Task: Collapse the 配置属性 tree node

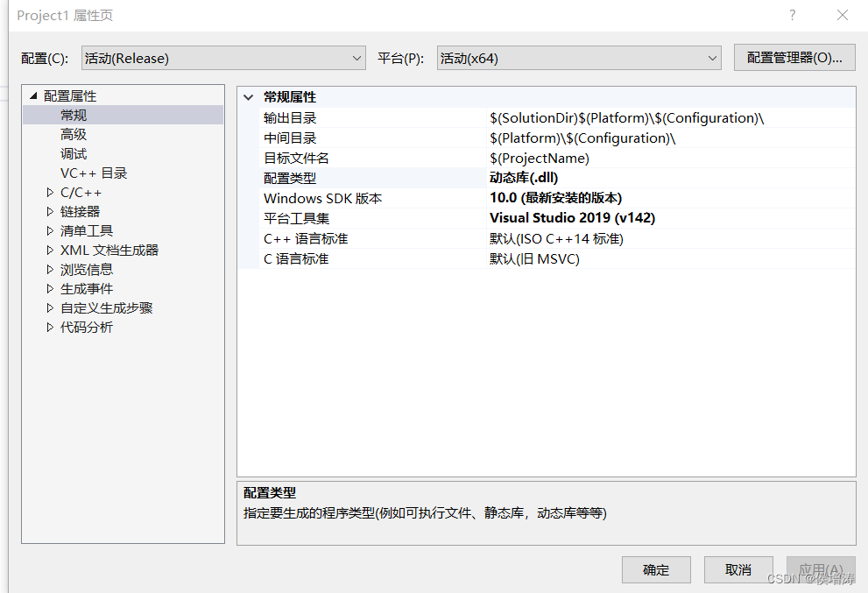Action: (x=33, y=95)
